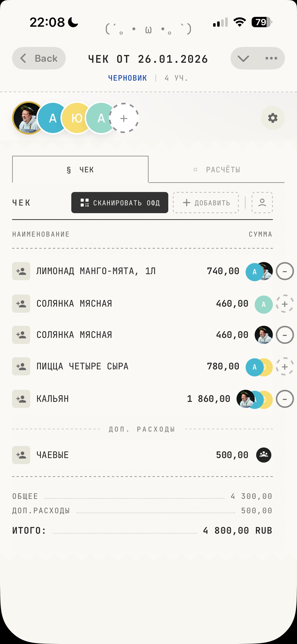The image size is (297, 644).
Task: Tap the dashed add-participant plus circle
Action: pyautogui.click(x=124, y=118)
